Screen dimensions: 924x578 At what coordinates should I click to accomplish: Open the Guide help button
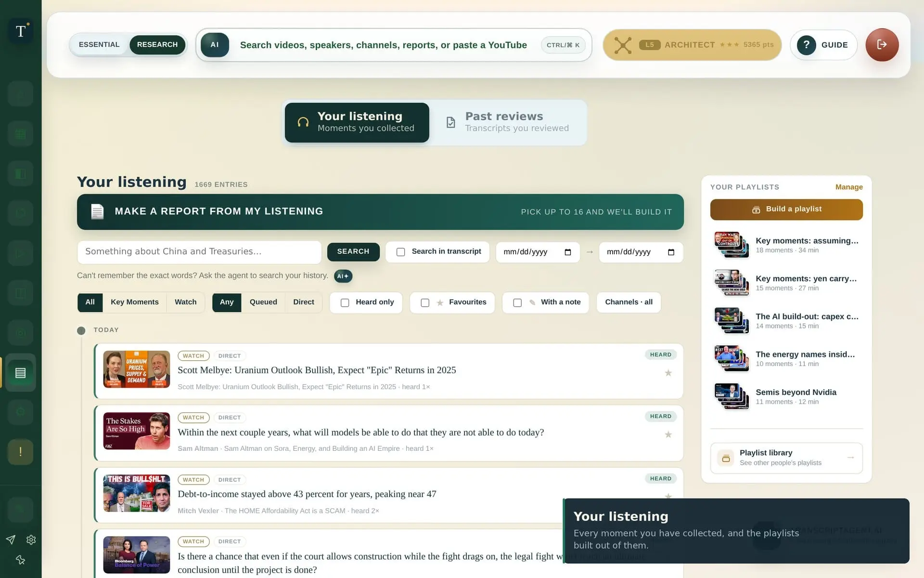823,45
